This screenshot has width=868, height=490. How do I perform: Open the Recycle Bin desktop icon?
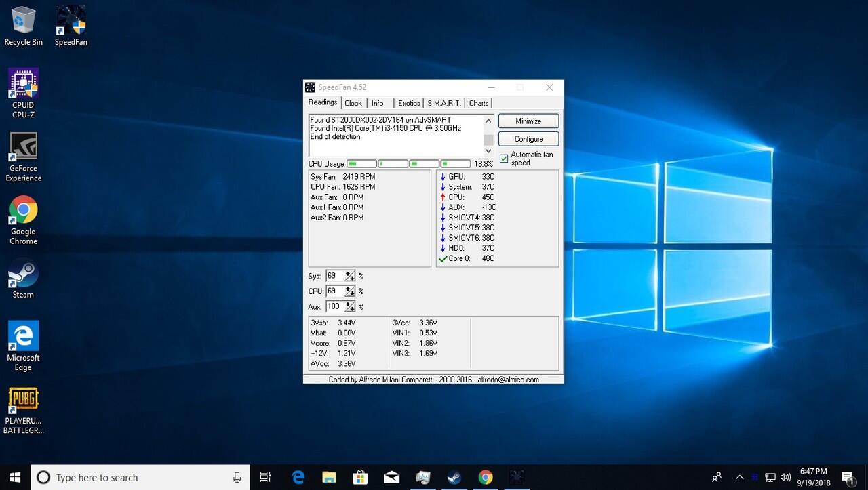(x=23, y=26)
